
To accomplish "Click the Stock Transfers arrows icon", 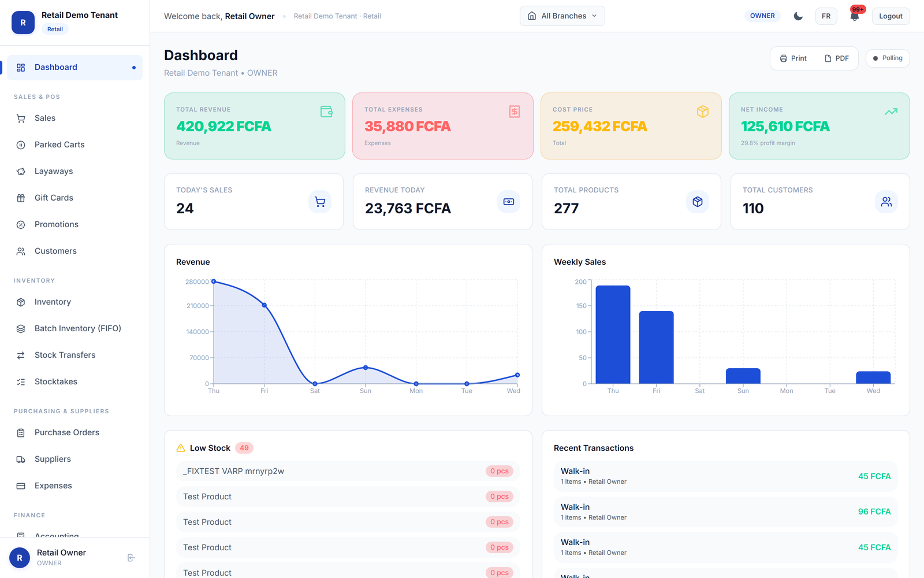I will pyautogui.click(x=21, y=355).
